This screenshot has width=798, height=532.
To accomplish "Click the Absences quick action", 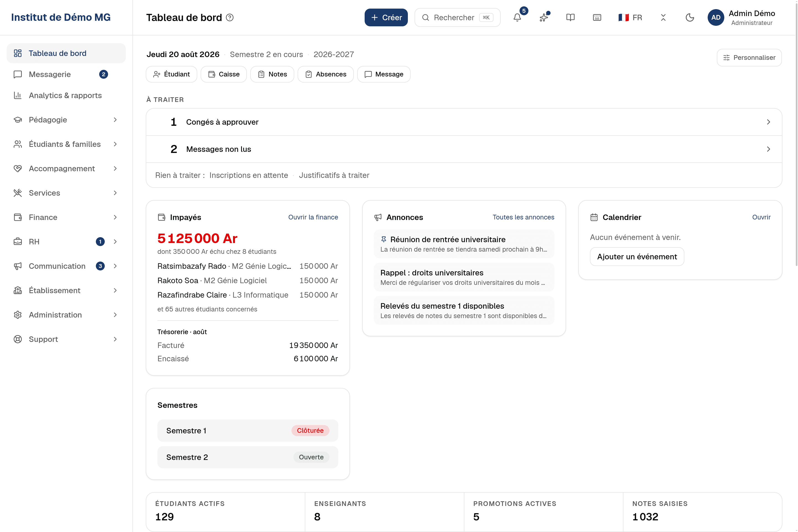I will [x=326, y=74].
